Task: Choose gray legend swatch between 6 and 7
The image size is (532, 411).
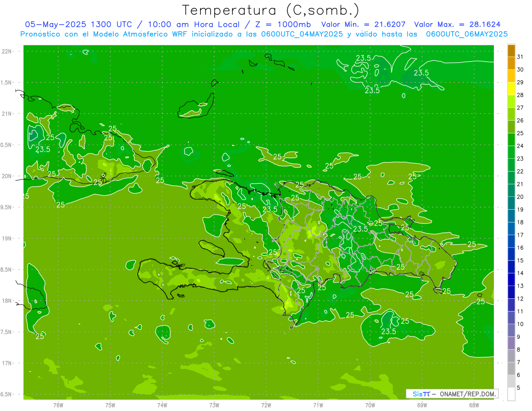Action: [511, 368]
